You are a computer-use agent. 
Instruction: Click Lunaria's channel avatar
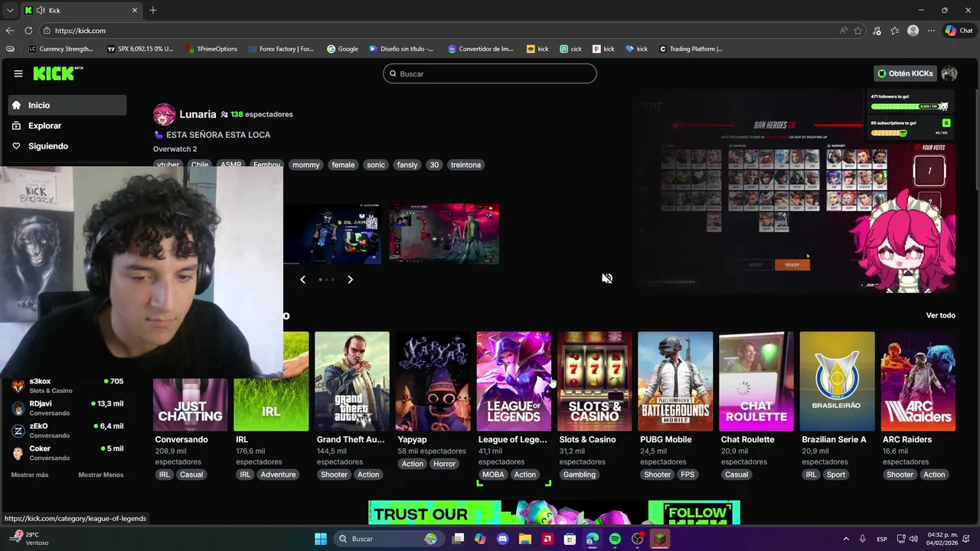164,115
